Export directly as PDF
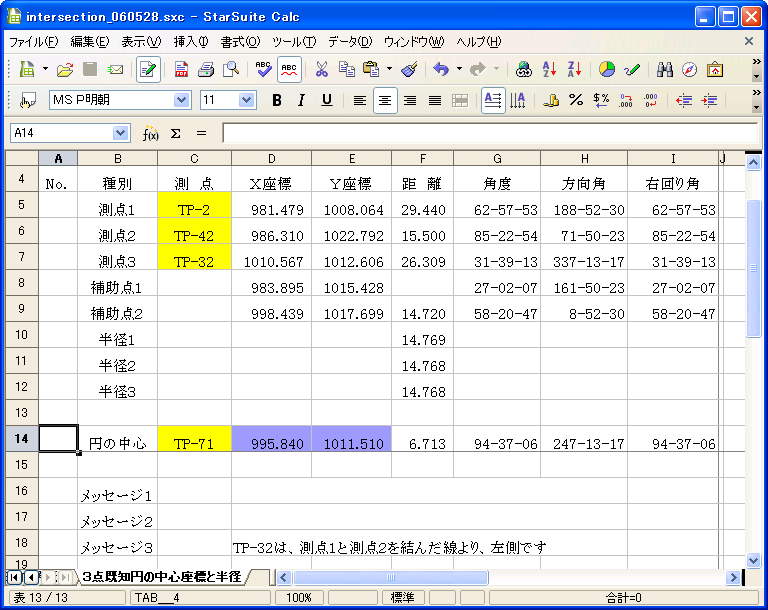The width and height of the screenshot is (768, 610). (x=181, y=70)
